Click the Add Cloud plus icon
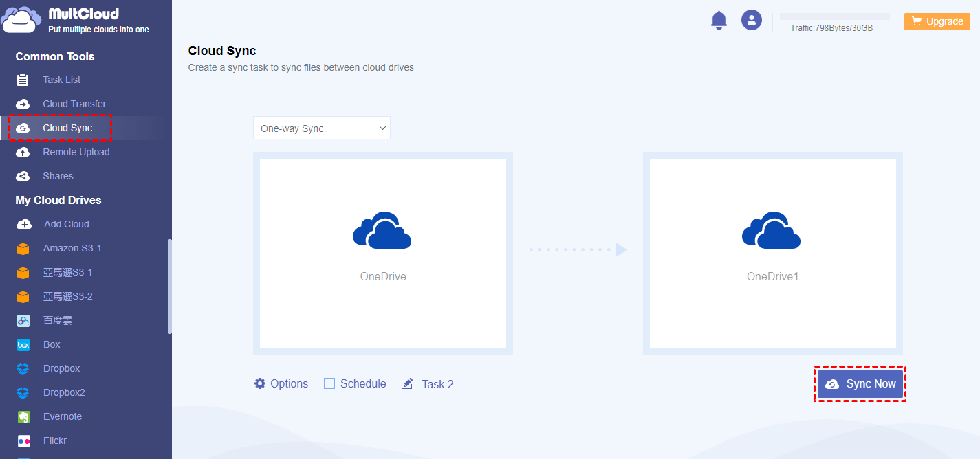This screenshot has width=980, height=459. point(23,224)
